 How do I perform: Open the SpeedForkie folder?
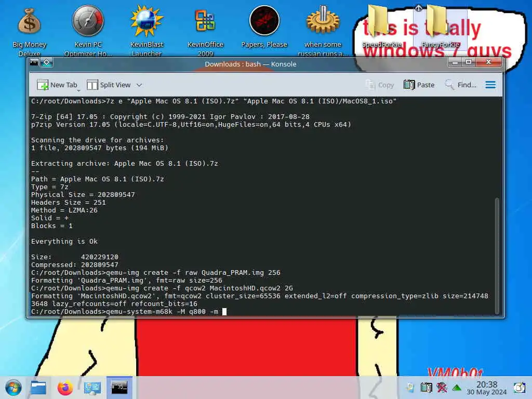(381, 27)
